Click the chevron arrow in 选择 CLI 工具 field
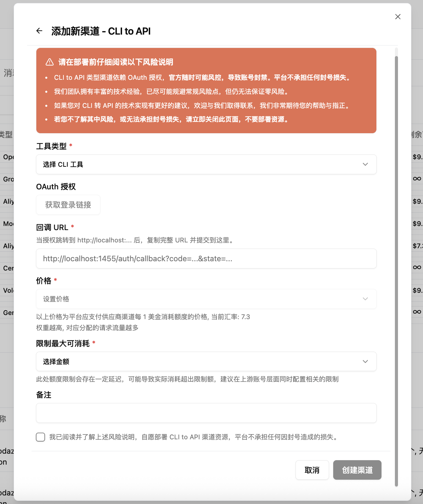423x504 pixels. (365, 164)
